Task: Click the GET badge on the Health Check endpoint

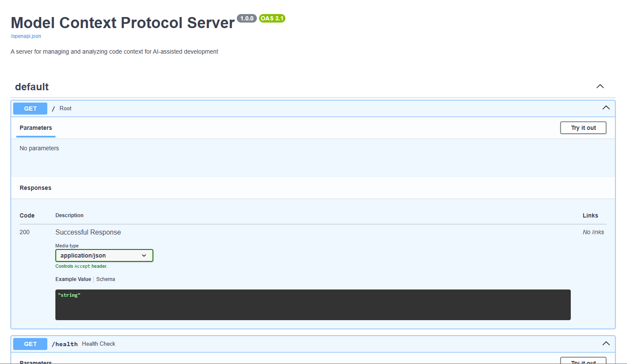Action: click(x=30, y=344)
